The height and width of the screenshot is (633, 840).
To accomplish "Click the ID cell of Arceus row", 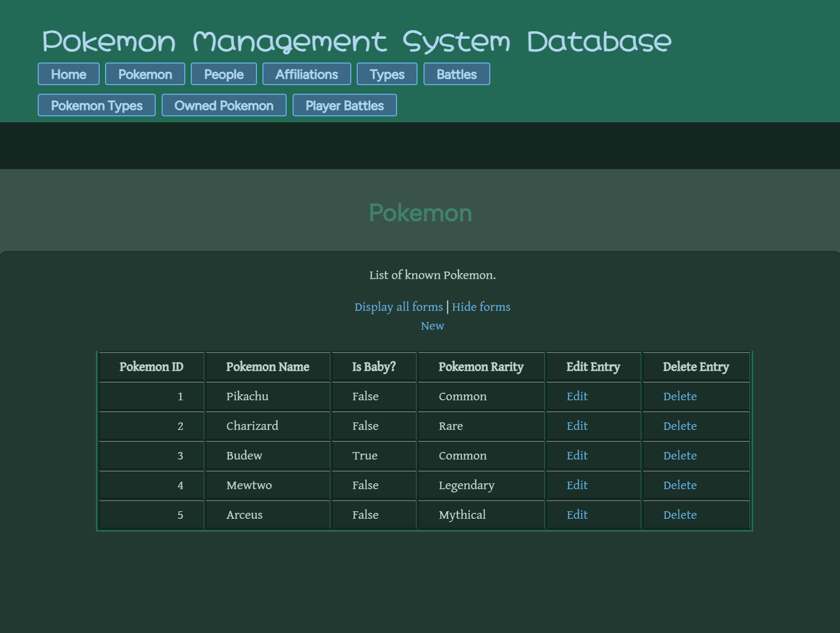I will pos(151,515).
